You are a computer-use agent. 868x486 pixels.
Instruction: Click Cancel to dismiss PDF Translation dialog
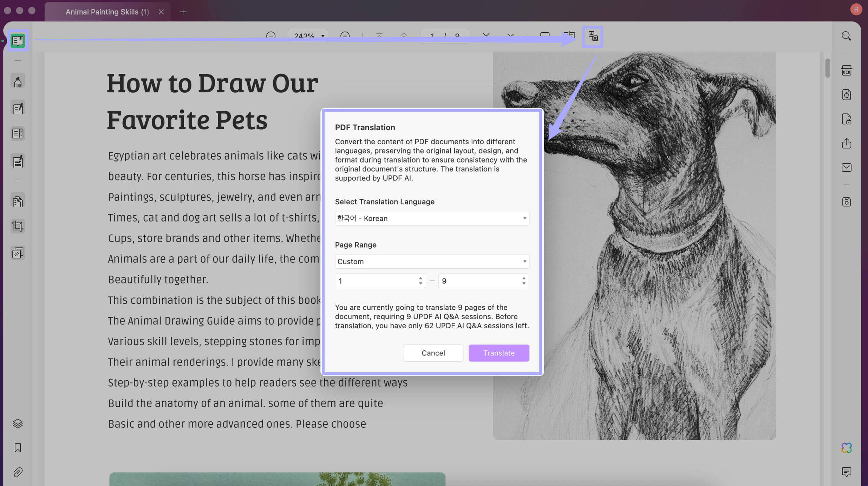pos(433,353)
